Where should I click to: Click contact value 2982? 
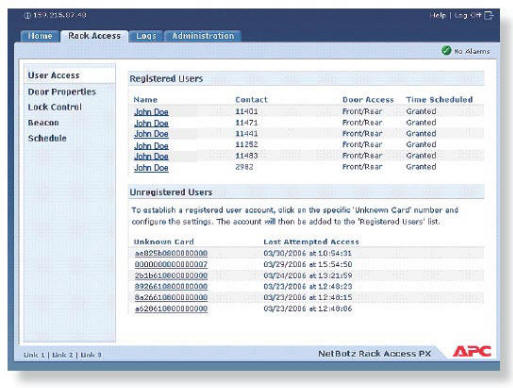pyautogui.click(x=244, y=167)
